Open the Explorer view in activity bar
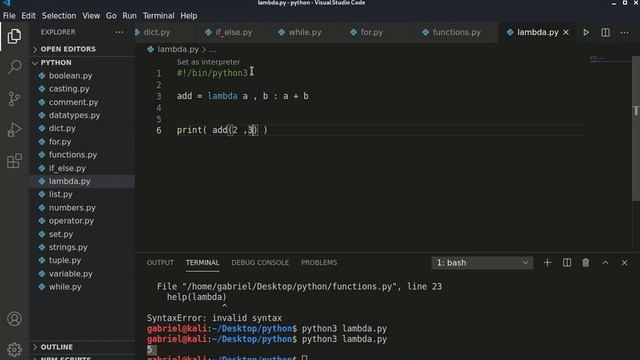The height and width of the screenshot is (360, 640). pos(14,37)
